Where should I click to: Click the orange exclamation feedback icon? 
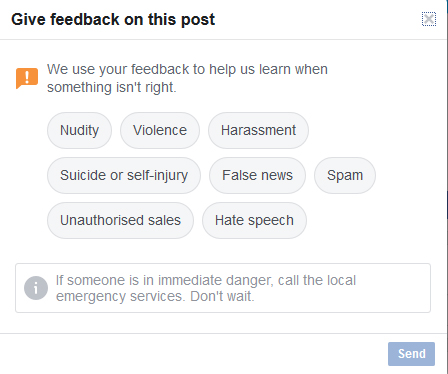tap(27, 78)
